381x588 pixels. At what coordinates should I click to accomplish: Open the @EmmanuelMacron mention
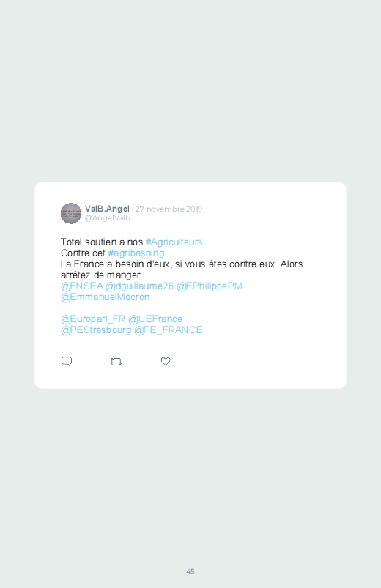click(105, 297)
